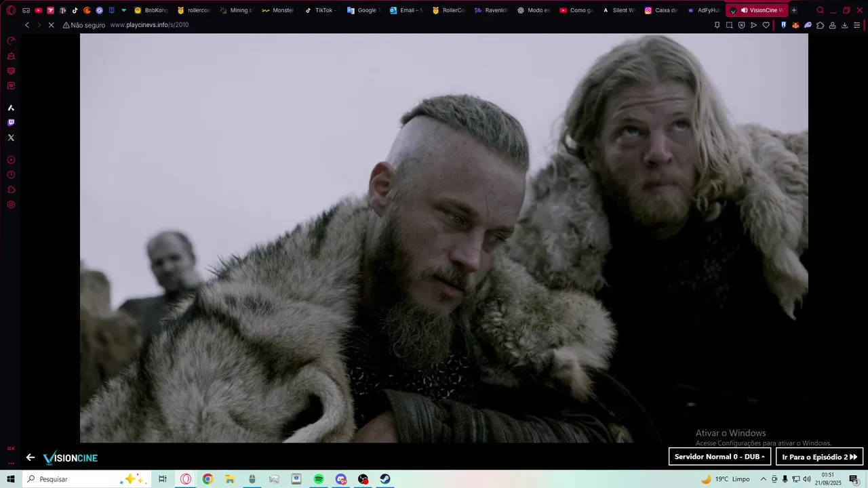Open the pinned TikTok tab icon

click(x=75, y=10)
